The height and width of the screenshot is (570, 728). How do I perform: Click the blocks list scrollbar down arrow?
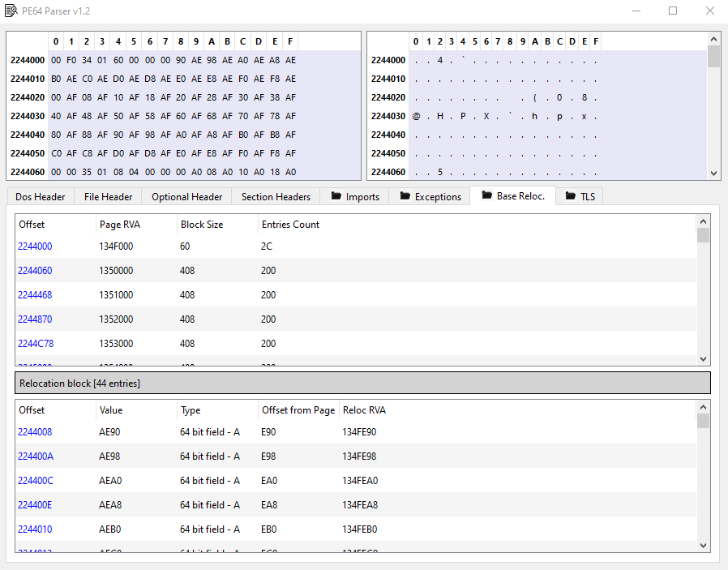(703, 359)
